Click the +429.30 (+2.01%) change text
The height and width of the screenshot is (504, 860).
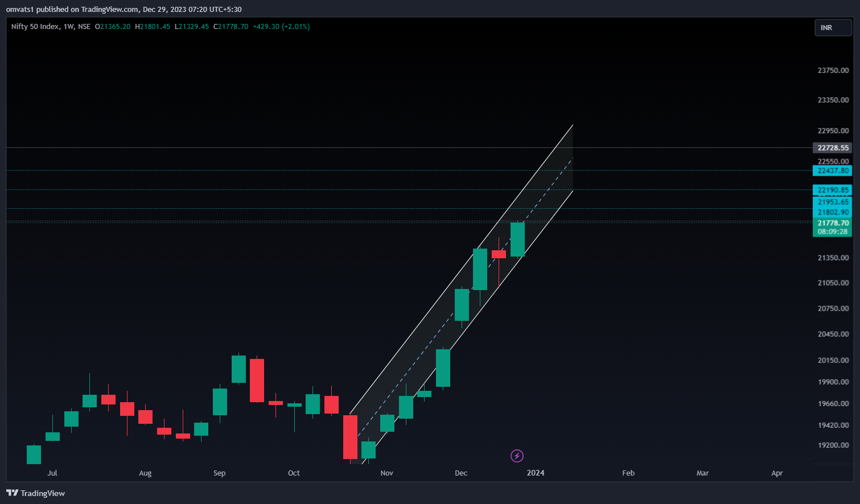pos(281,27)
